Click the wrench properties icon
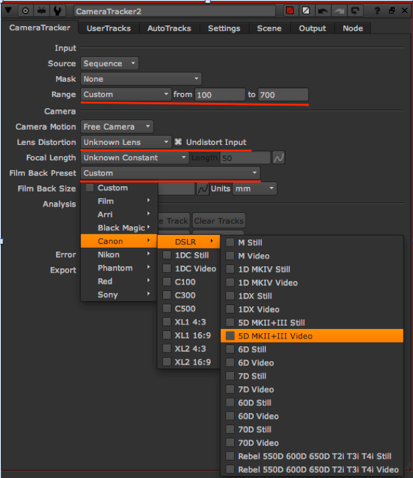Image resolution: width=413 pixels, height=478 pixels. coord(57,11)
